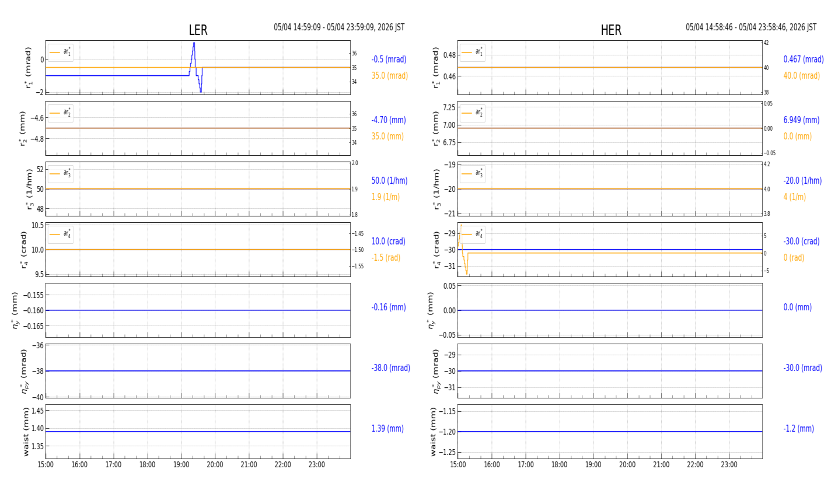
Task: Click the 19:00 tick under the LER plots
Action: tap(181, 465)
